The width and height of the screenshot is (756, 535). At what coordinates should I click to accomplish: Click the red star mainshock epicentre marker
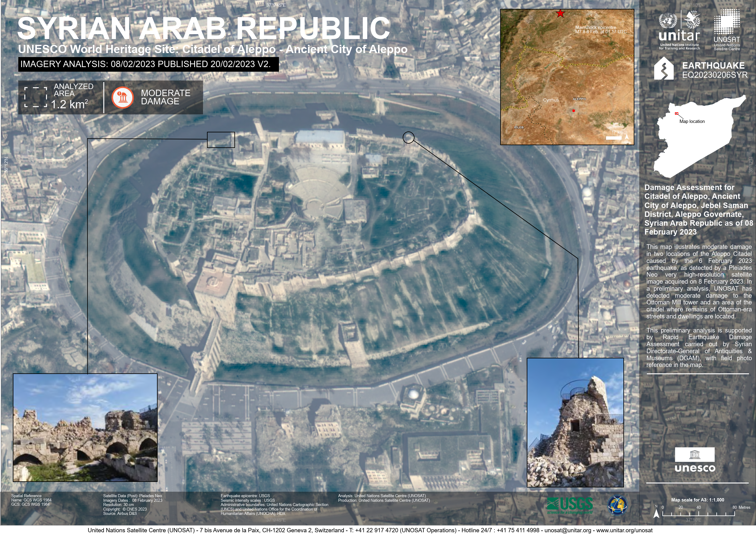(x=560, y=13)
